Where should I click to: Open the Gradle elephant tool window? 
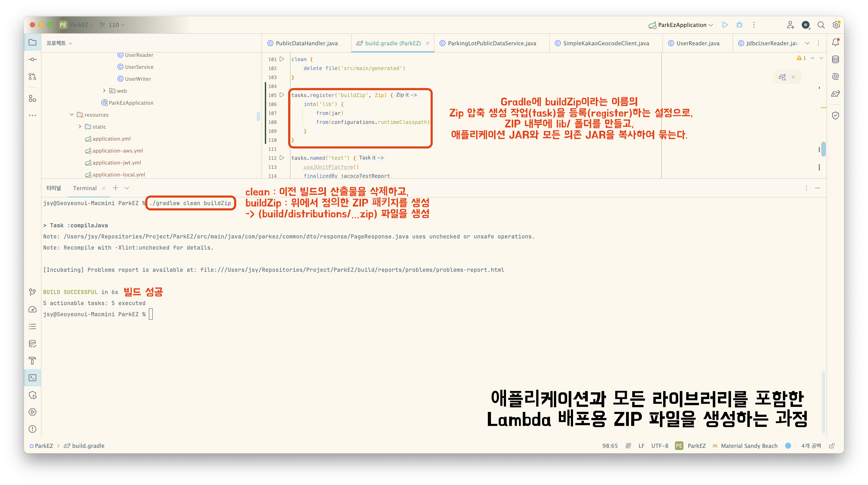(x=835, y=94)
